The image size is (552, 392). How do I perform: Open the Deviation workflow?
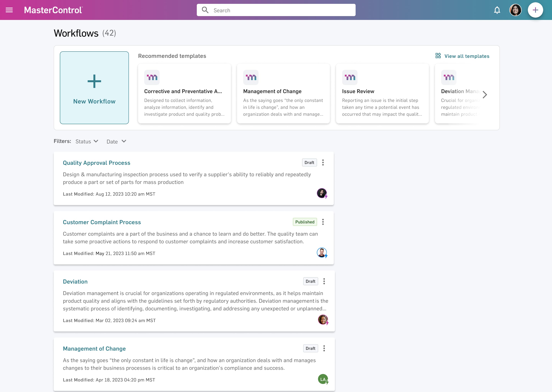[x=75, y=281]
